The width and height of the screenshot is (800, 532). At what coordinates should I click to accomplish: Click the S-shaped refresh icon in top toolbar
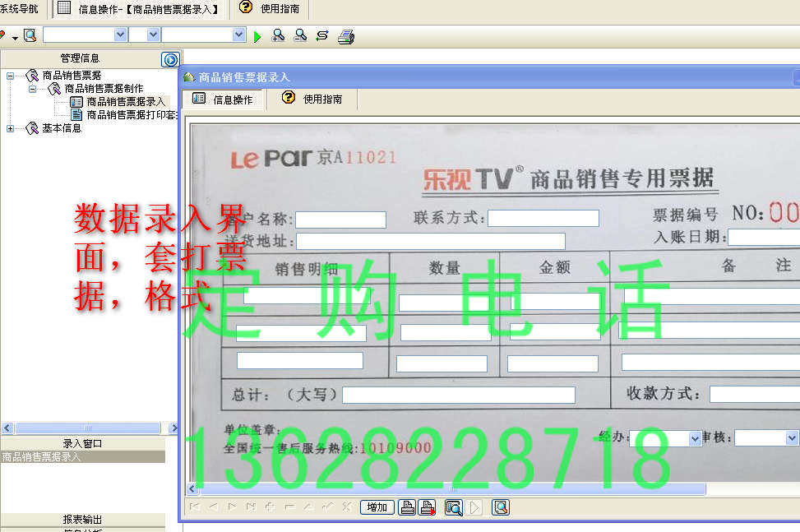pos(322,35)
